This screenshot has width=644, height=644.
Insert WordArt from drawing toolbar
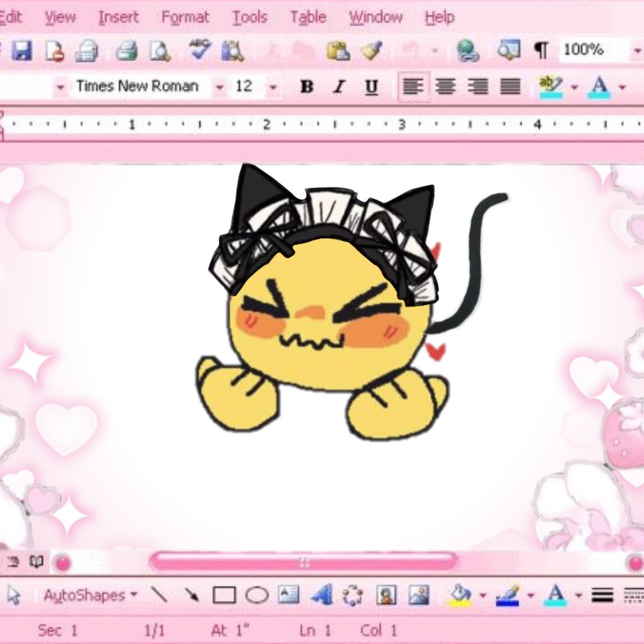321,595
